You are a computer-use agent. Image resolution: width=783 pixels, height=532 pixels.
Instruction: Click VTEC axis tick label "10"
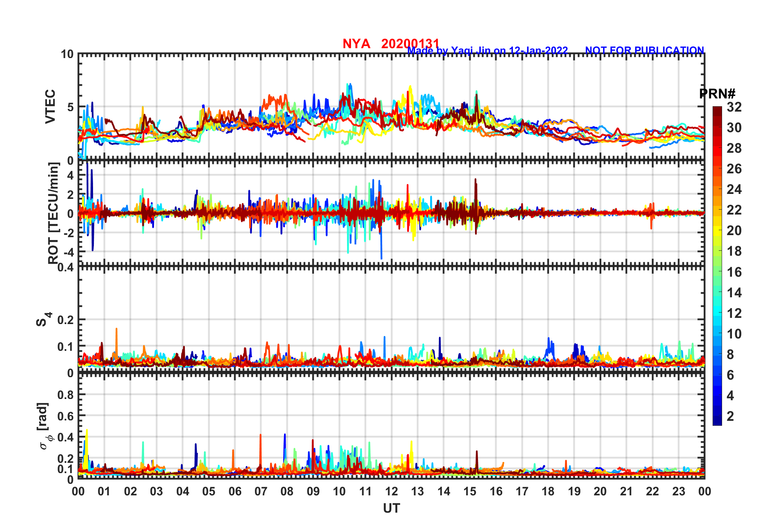click(x=67, y=54)
